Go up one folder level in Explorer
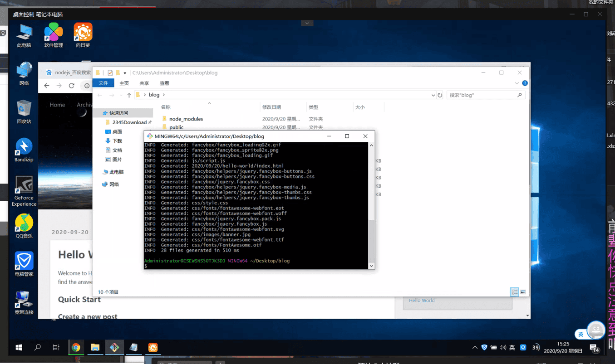 129,95
